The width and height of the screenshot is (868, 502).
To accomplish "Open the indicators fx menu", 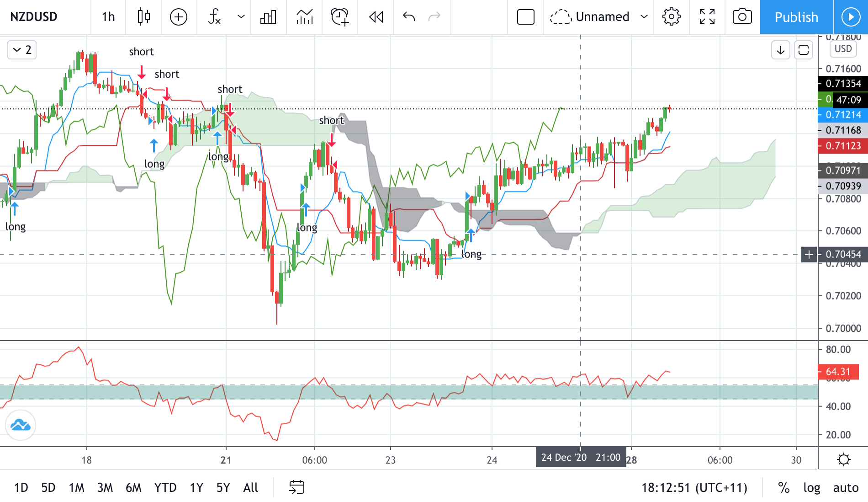I will click(214, 17).
